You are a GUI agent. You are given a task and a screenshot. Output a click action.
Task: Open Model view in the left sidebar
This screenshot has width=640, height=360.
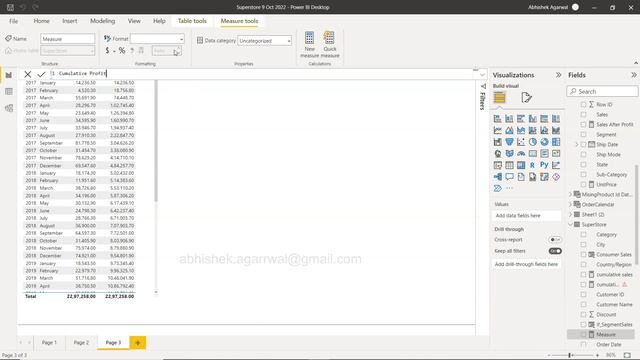[9, 108]
